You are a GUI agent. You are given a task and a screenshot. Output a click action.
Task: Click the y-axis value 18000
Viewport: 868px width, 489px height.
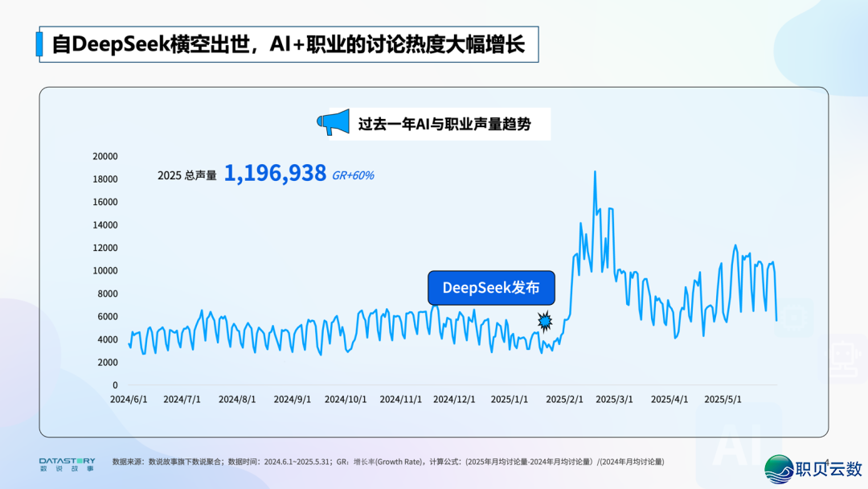pyautogui.click(x=105, y=179)
